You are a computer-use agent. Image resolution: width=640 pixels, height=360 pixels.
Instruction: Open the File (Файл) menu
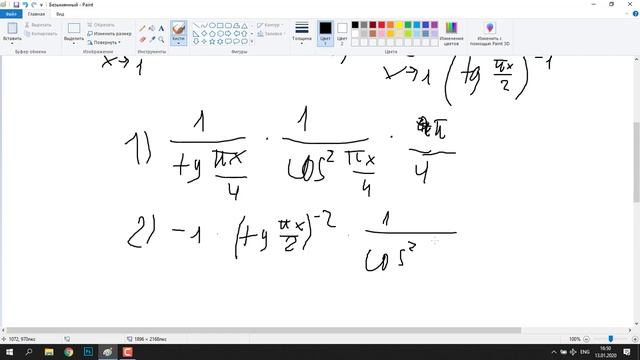click(11, 14)
